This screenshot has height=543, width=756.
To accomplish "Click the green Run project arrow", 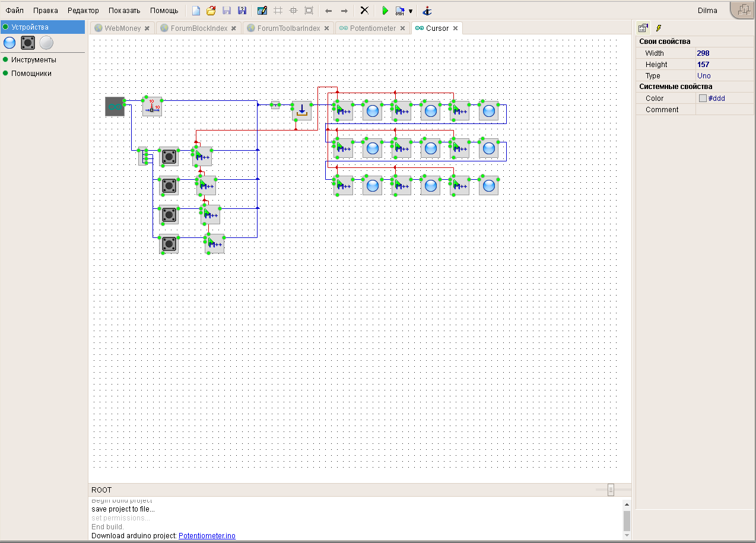I will click(385, 11).
